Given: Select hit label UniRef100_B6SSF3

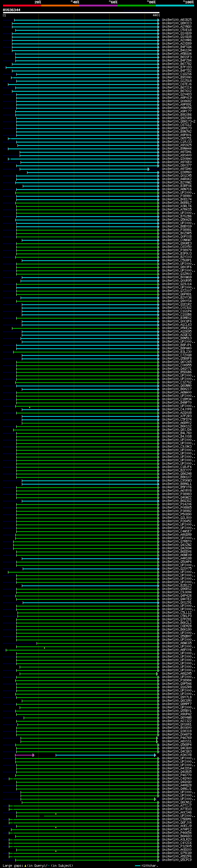Looking at the screenshot, I should pyautogui.click(x=176, y=57).
